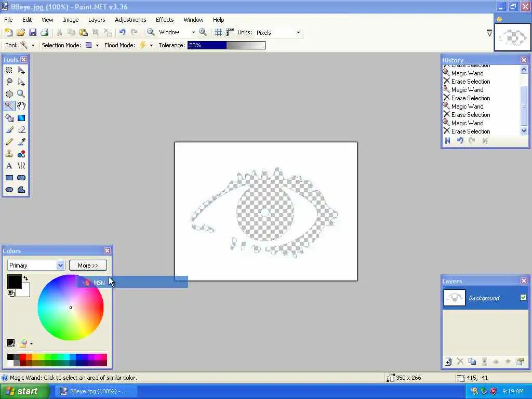Click BBeye.jpg taskbar button

[96, 391]
